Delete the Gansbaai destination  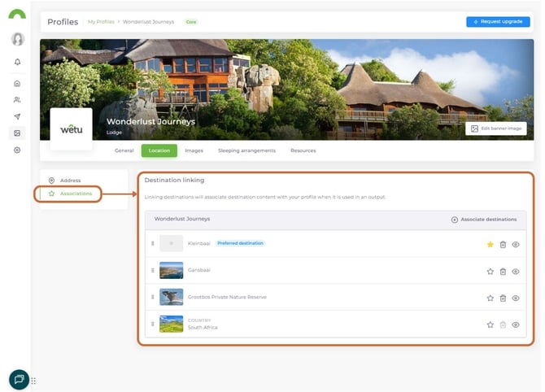503,271
